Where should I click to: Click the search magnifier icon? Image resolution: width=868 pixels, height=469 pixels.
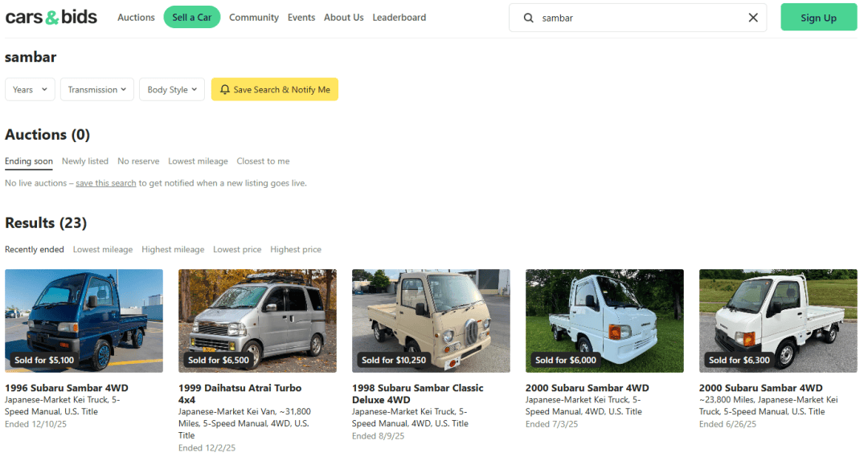tap(529, 18)
